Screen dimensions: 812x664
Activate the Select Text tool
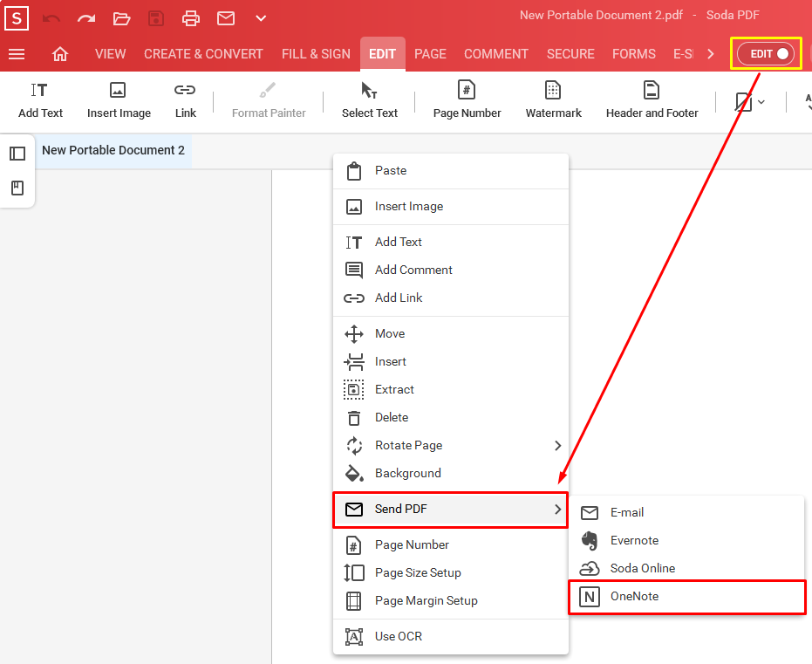point(369,100)
